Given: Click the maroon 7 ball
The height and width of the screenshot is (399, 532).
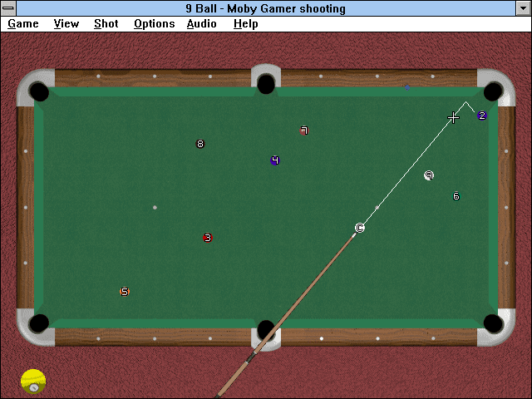Looking at the screenshot, I should tap(304, 131).
